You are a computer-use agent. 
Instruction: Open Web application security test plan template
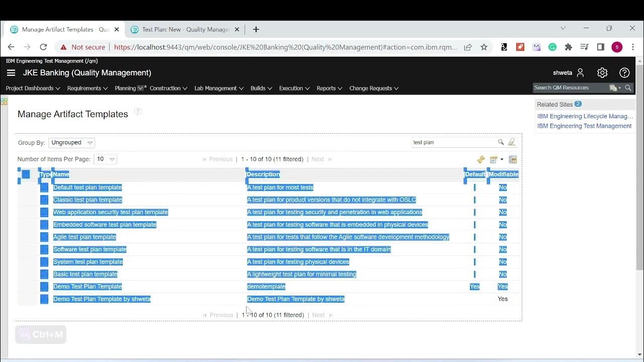click(x=111, y=212)
